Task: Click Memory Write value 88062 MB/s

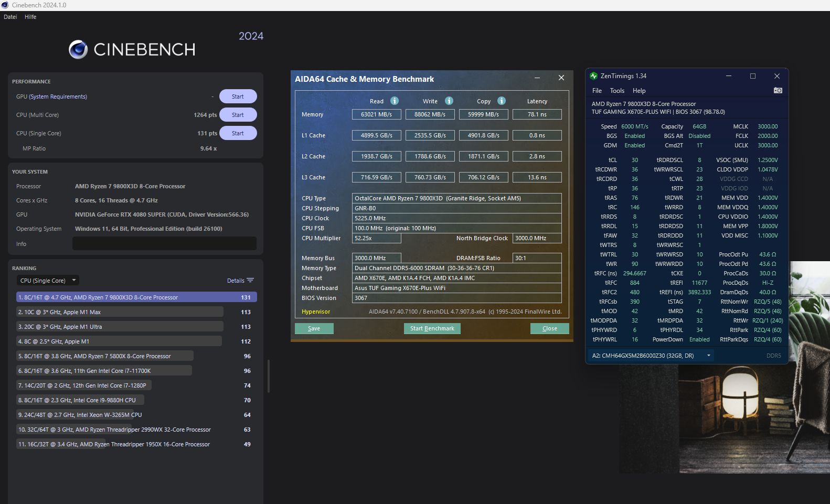Action: coord(430,114)
